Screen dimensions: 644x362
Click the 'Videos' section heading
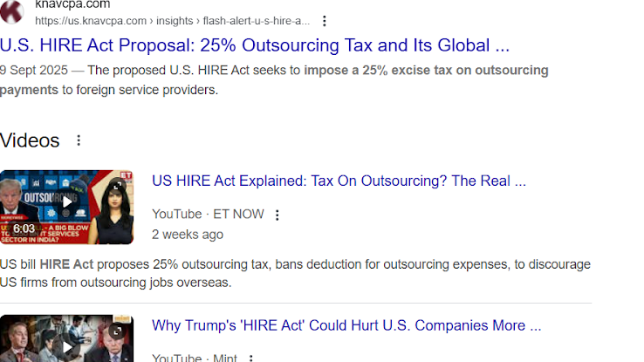pyautogui.click(x=30, y=140)
